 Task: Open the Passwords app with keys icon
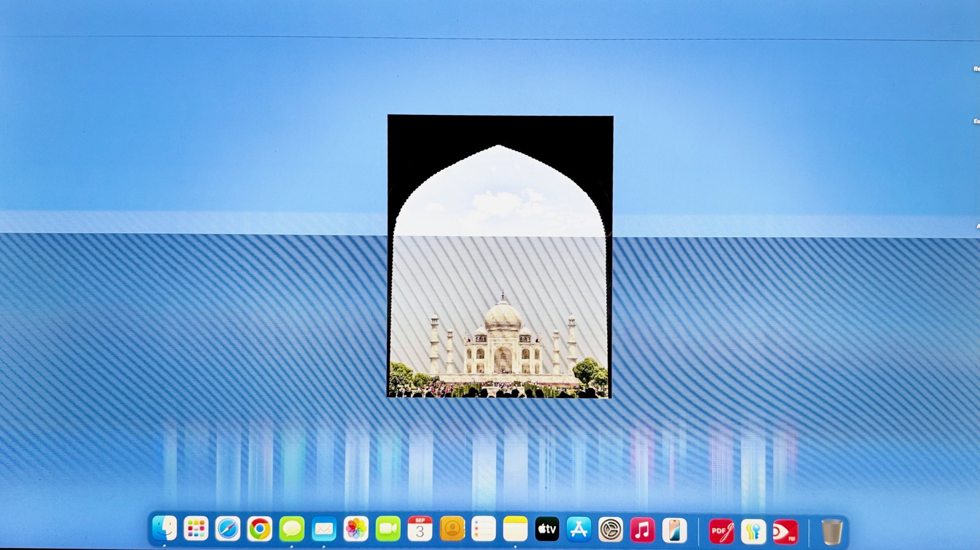click(754, 531)
